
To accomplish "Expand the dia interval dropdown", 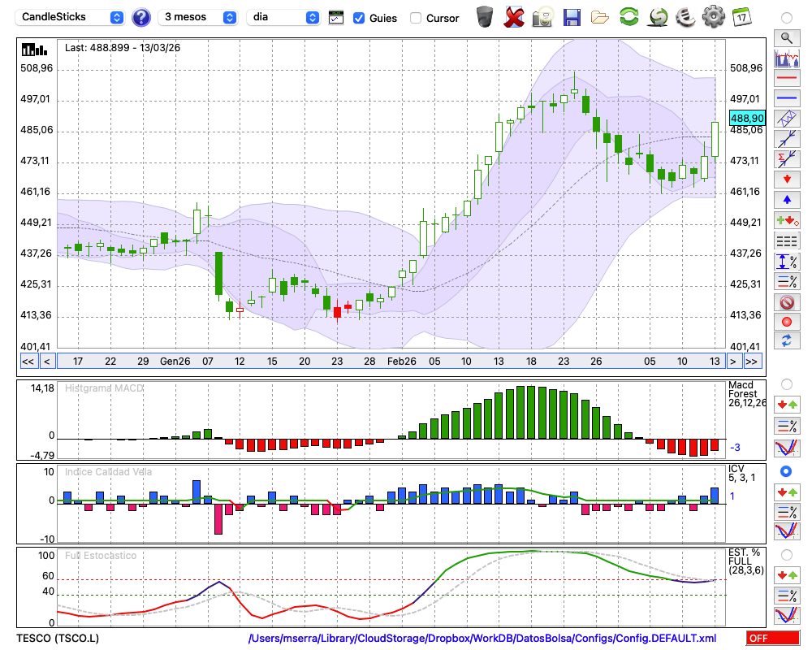I will tap(284, 17).
